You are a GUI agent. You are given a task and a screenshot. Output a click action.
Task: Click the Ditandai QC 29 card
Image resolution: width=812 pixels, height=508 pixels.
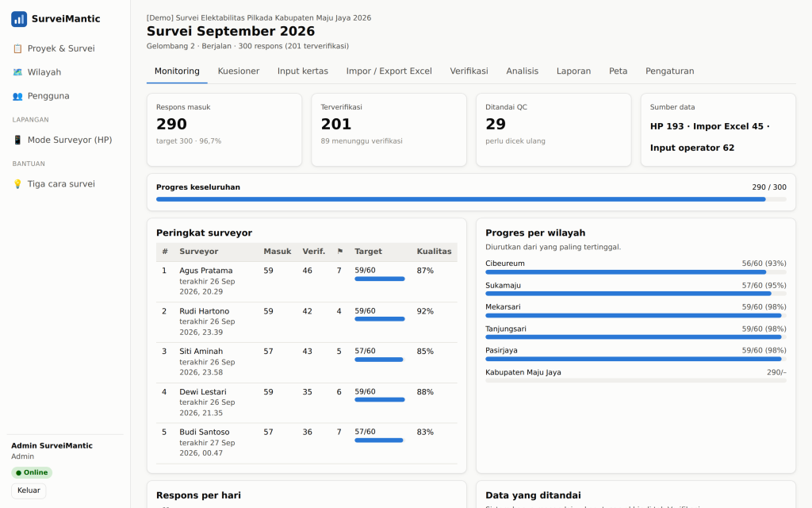553,130
